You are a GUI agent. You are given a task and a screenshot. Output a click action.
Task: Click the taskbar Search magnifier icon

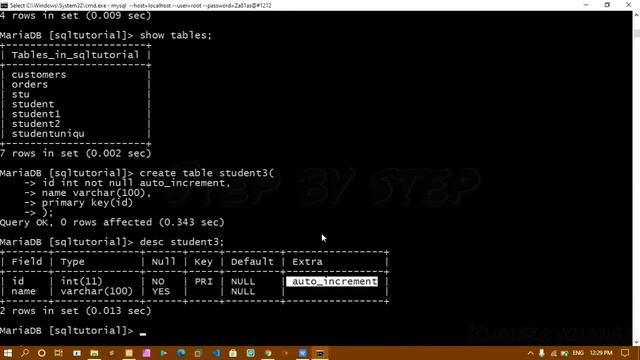point(24,353)
